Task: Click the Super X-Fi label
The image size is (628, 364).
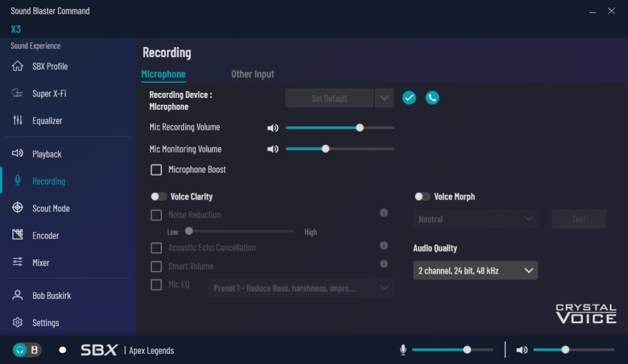Action: pos(49,94)
